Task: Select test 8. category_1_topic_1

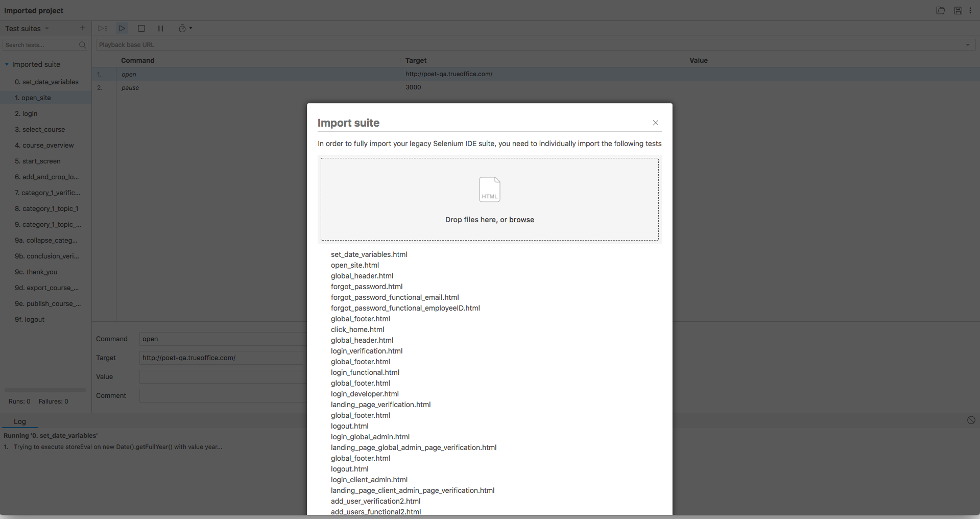Action: tap(46, 208)
